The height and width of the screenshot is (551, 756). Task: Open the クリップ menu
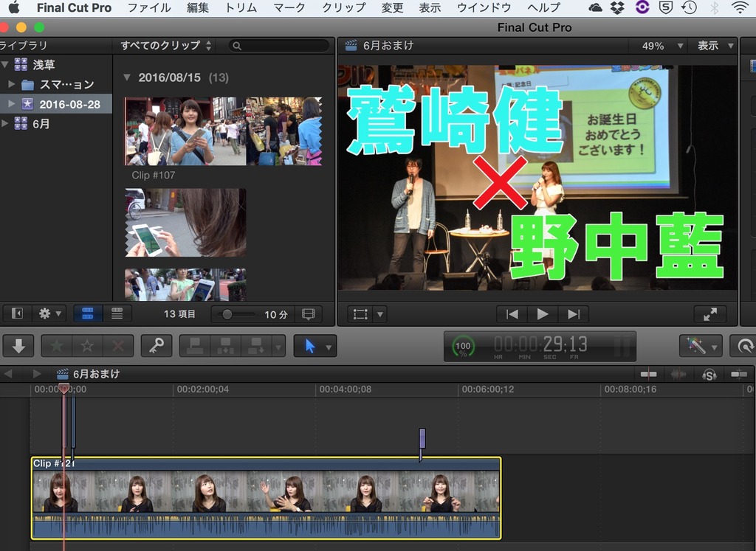coord(343,7)
